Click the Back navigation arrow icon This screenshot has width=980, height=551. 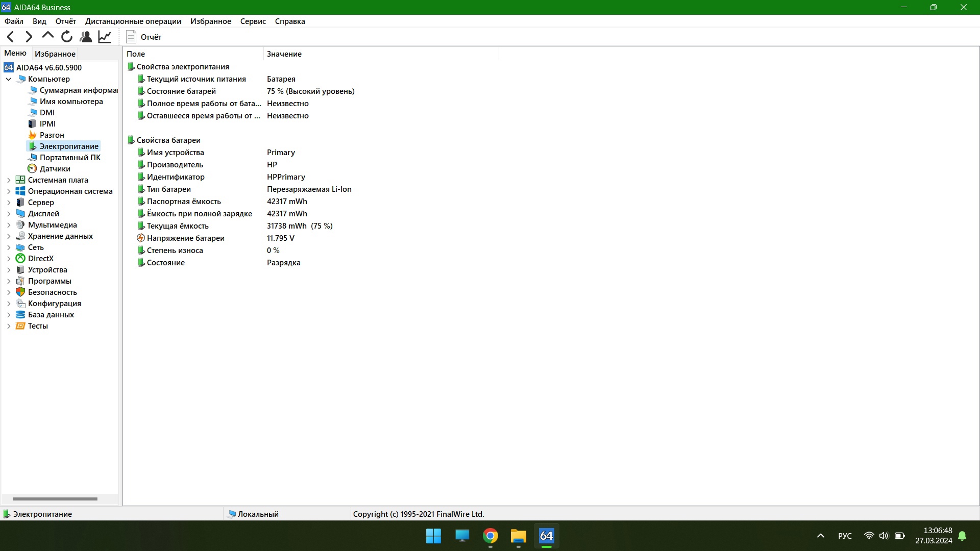tap(10, 37)
